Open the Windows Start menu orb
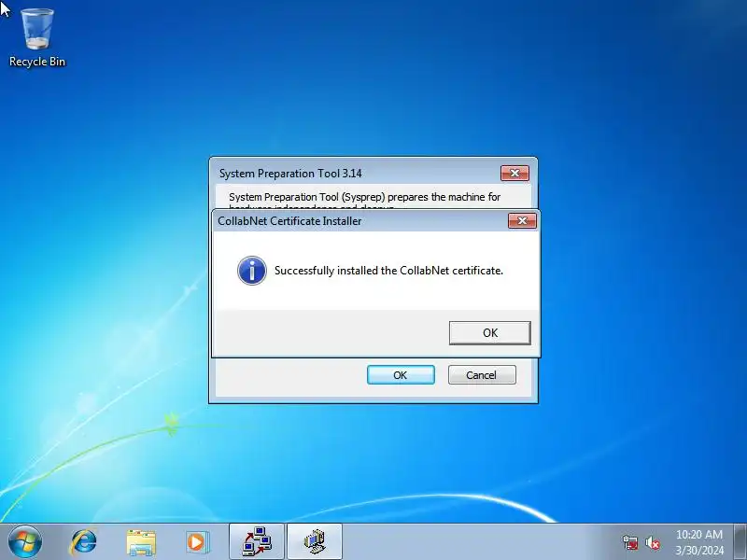 coord(25,541)
